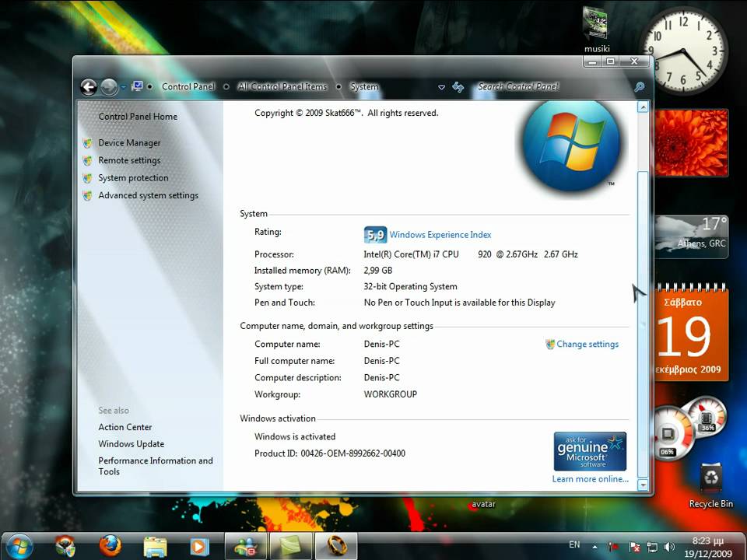Open Windows Update link
Image resolution: width=747 pixels, height=560 pixels.
131,444
